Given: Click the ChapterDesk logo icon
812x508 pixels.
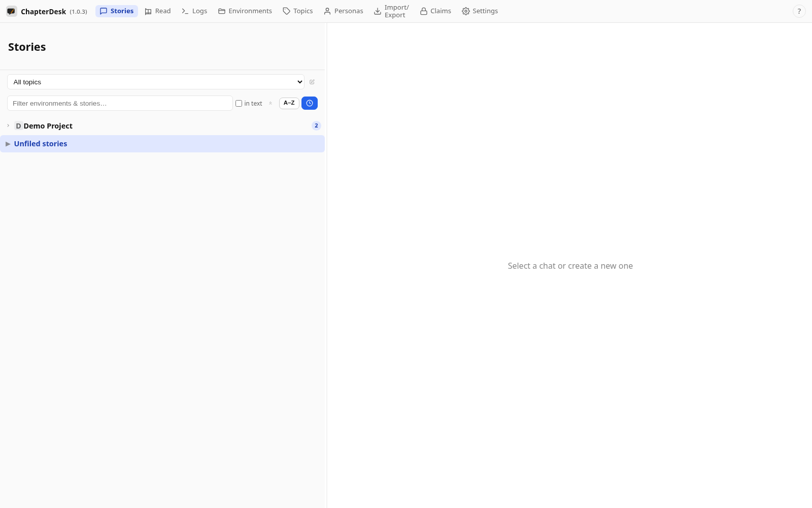Looking at the screenshot, I should 11,11.
